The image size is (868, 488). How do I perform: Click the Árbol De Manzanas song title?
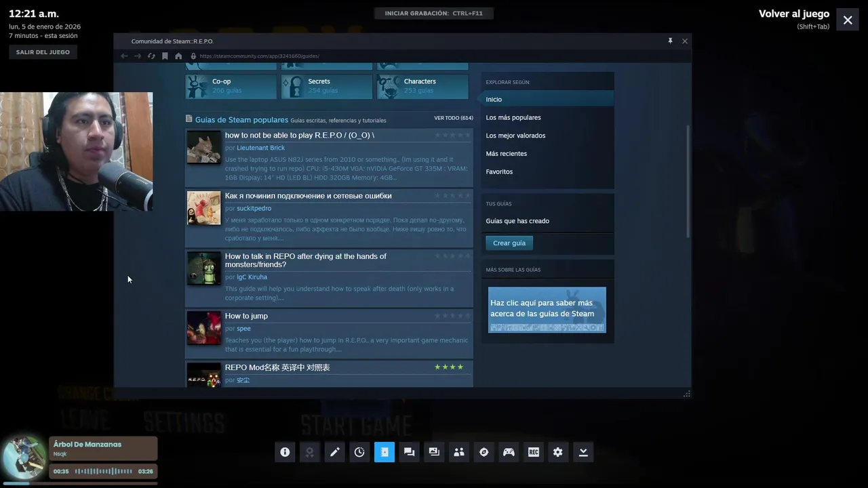[87, 445]
